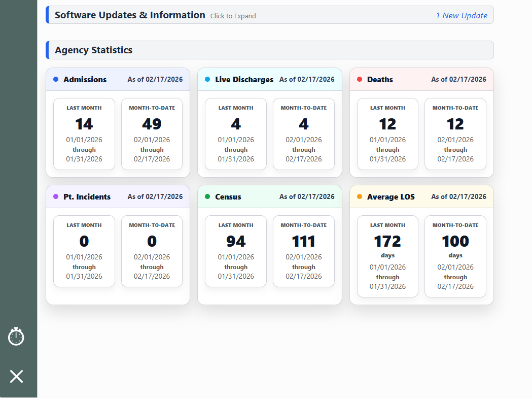
Task: Click the orange dot beside Average LOS
Action: [360, 196]
